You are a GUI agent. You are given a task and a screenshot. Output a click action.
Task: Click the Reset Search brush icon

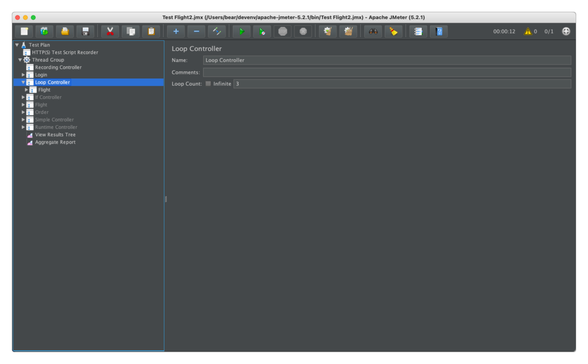coord(394,31)
